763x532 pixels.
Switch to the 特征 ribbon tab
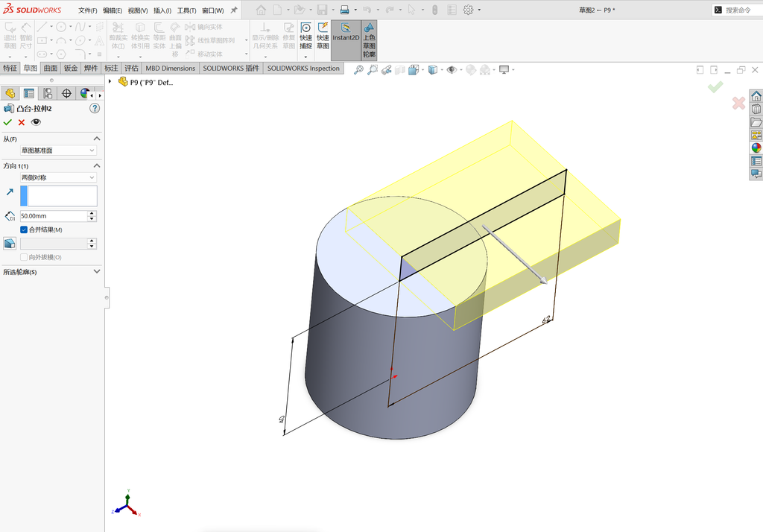click(x=10, y=68)
